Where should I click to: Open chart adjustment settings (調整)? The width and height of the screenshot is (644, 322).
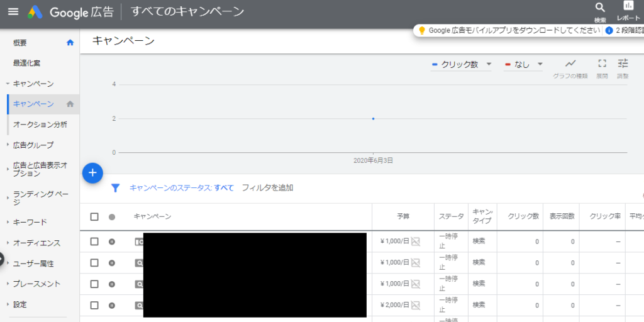(x=623, y=69)
